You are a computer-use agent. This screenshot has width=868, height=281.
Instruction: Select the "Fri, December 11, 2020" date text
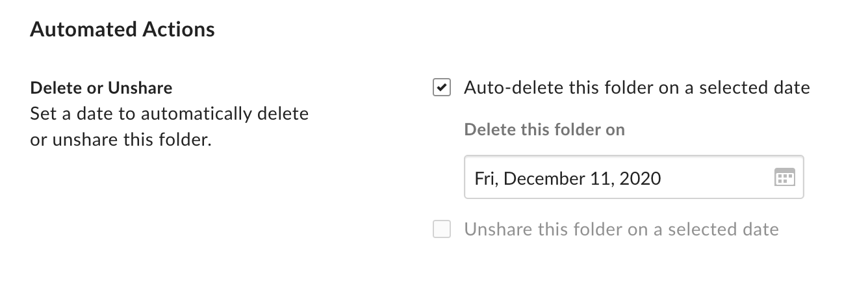point(567,178)
